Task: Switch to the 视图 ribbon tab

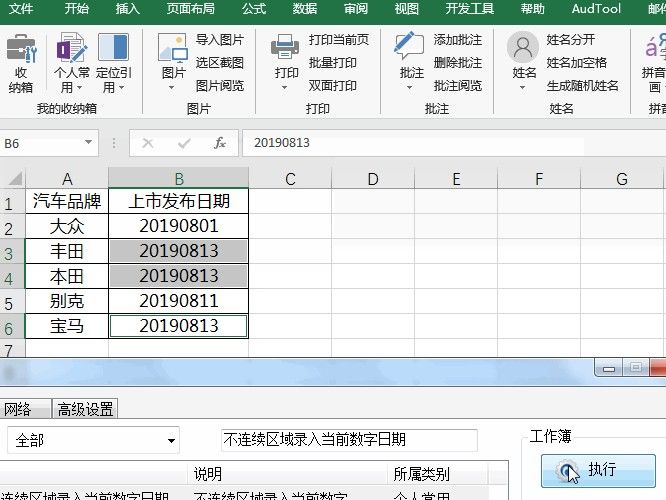Action: point(406,8)
